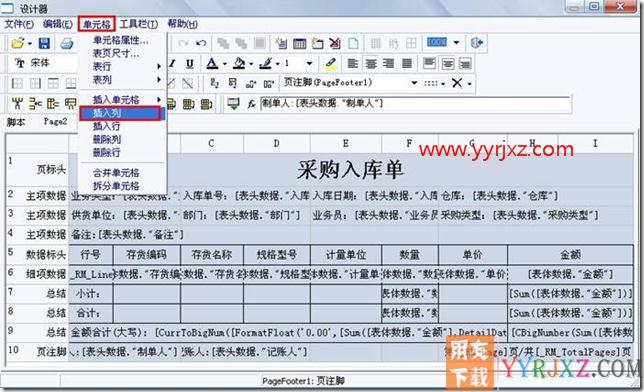Select the 计量单位 header cell
The width and height of the screenshot is (644, 392).
[346, 255]
